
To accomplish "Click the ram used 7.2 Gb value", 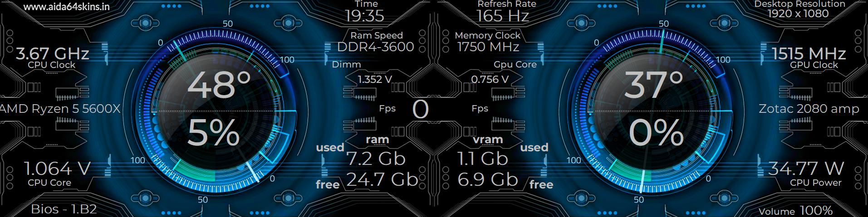I will [x=376, y=159].
